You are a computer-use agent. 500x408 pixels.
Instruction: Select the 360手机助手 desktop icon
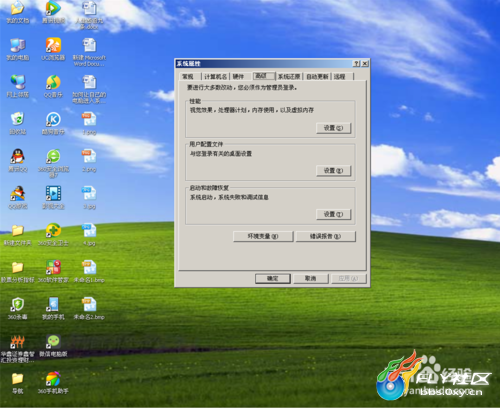coord(53,379)
